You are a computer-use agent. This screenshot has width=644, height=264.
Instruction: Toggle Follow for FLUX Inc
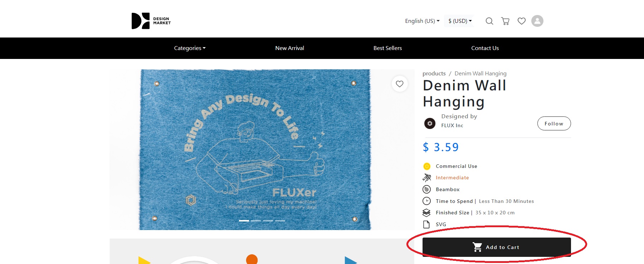(x=553, y=124)
